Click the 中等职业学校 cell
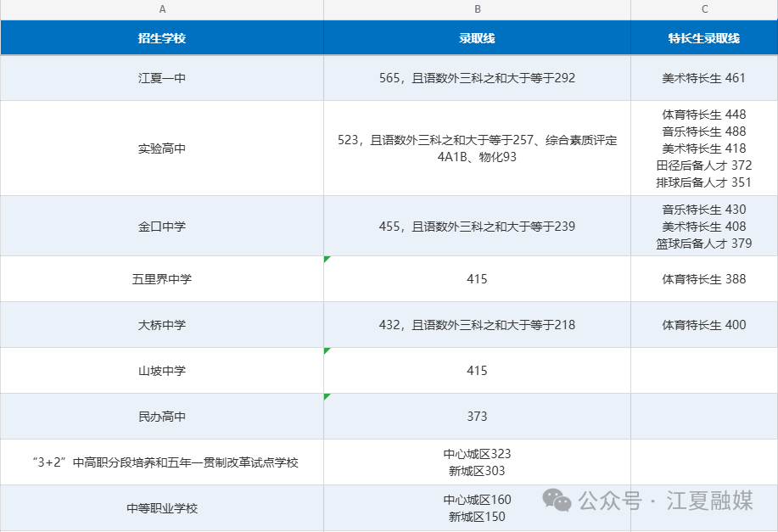Viewport: 778px width, 532px height. [162, 507]
